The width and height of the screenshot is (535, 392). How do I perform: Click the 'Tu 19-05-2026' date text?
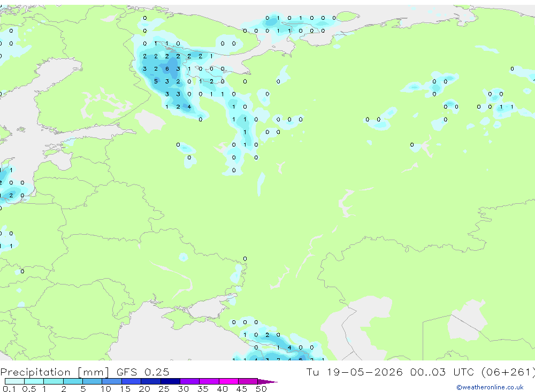(354, 372)
